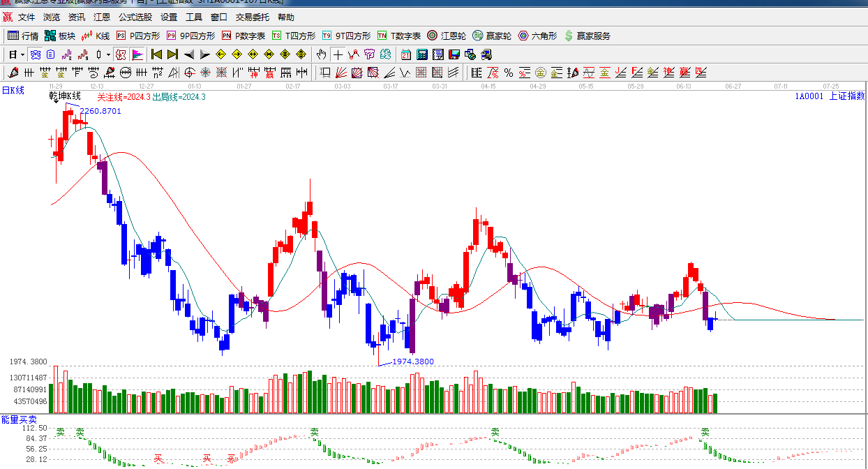Toggle the pressed volume-bars indicator button
This screenshot has width=868, height=469.
[120, 54]
